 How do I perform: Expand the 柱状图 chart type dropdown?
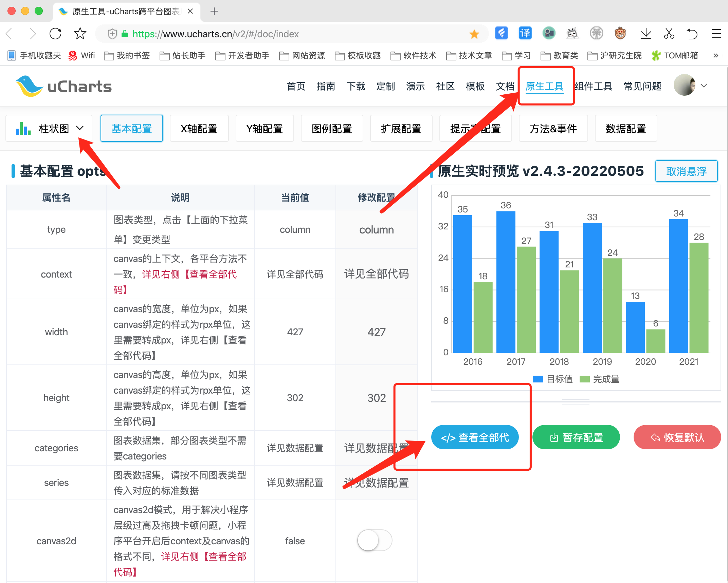pyautogui.click(x=49, y=128)
